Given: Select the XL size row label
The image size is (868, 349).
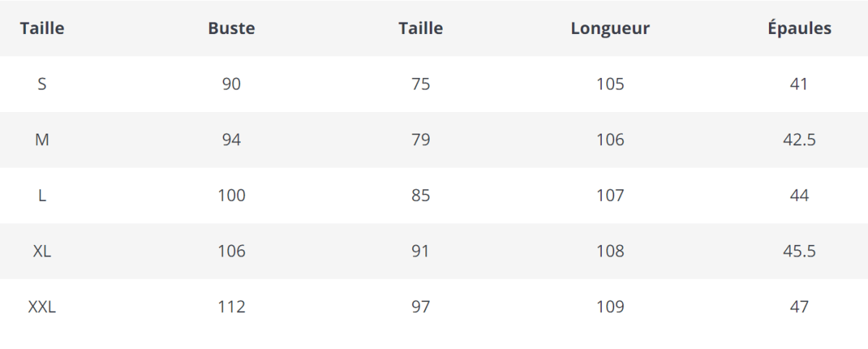Looking at the screenshot, I should point(42,251).
